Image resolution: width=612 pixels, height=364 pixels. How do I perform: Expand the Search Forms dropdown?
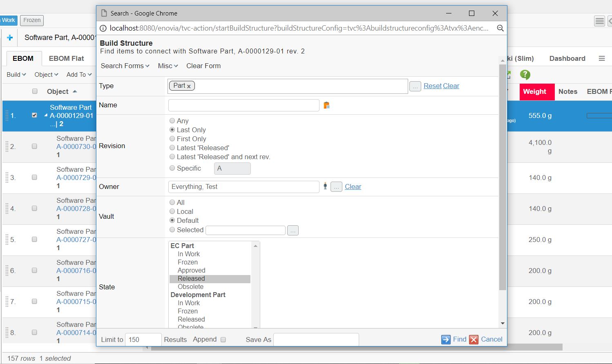click(x=125, y=66)
